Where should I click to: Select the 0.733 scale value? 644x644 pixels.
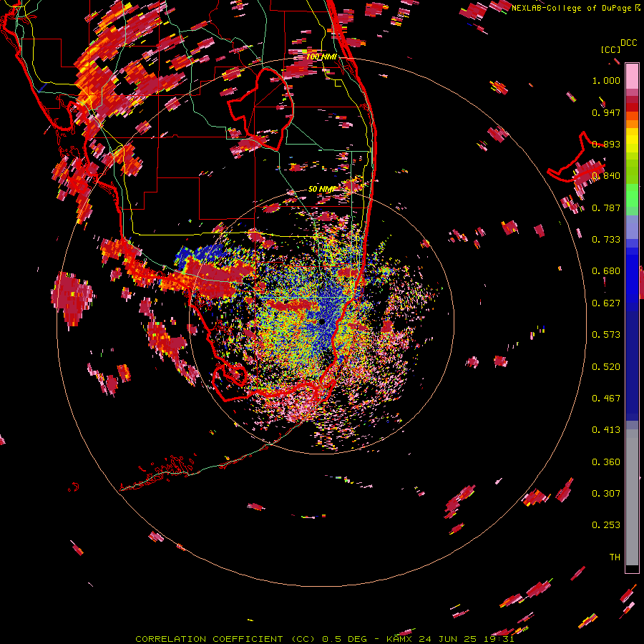click(x=606, y=240)
